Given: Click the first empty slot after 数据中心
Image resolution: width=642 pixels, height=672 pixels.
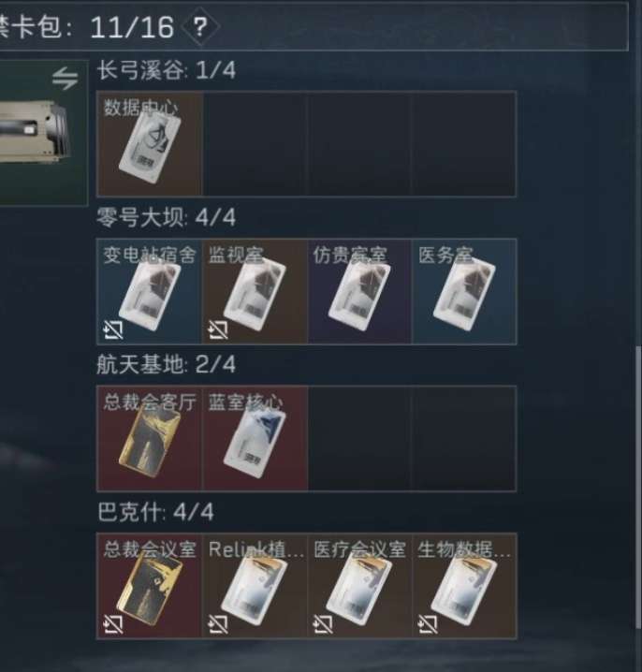Looking at the screenshot, I should click(255, 143).
